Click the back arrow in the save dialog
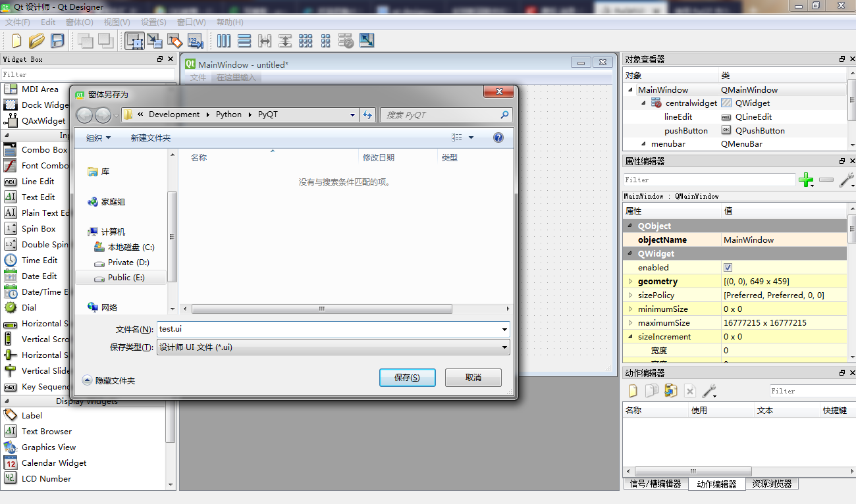The image size is (856, 504). [85, 115]
